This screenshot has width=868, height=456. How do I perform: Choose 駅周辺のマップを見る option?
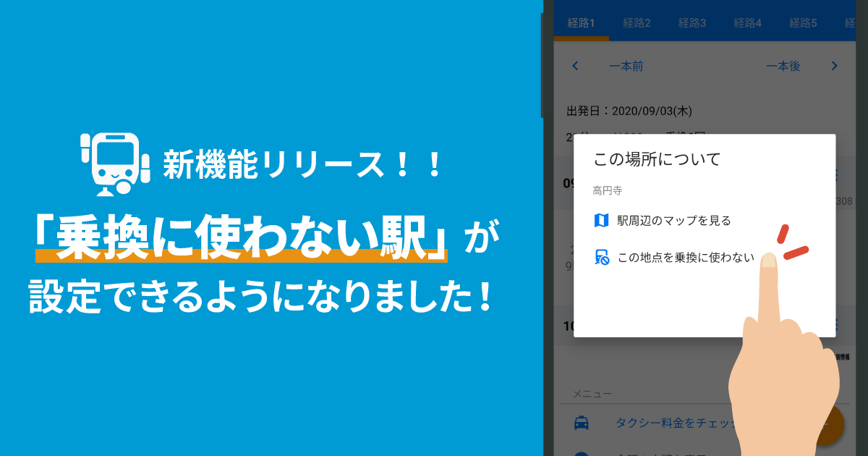(x=673, y=220)
